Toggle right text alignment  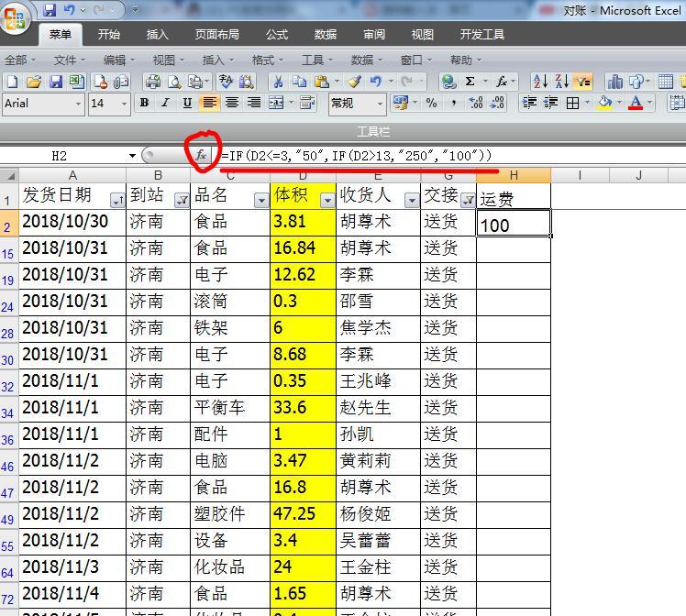[254, 104]
